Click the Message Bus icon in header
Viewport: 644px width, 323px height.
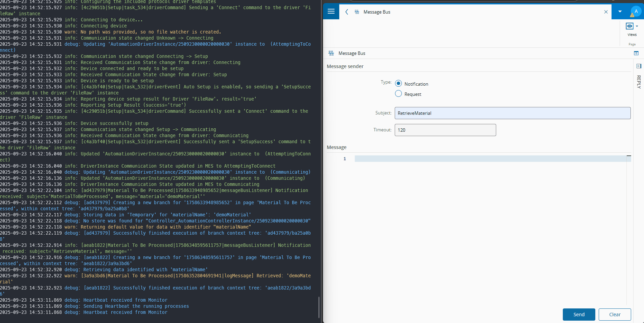pyautogui.click(x=357, y=12)
